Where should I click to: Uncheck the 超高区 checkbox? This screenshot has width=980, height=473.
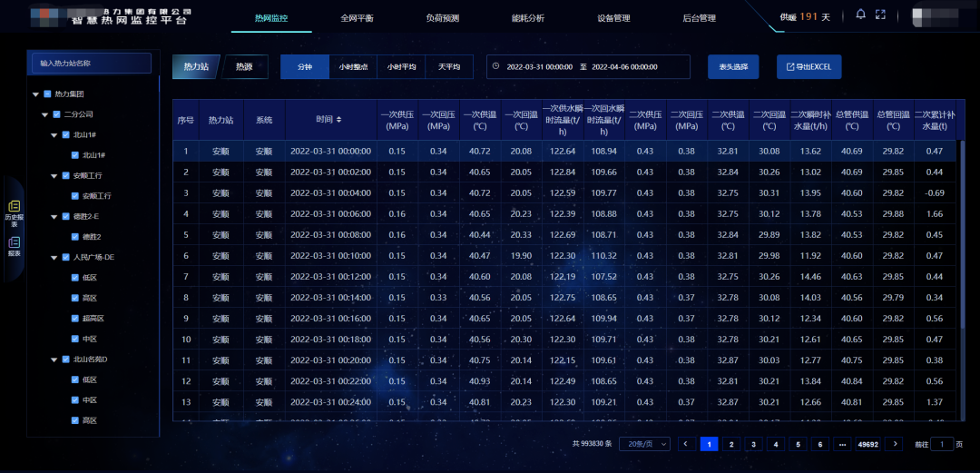(75, 319)
